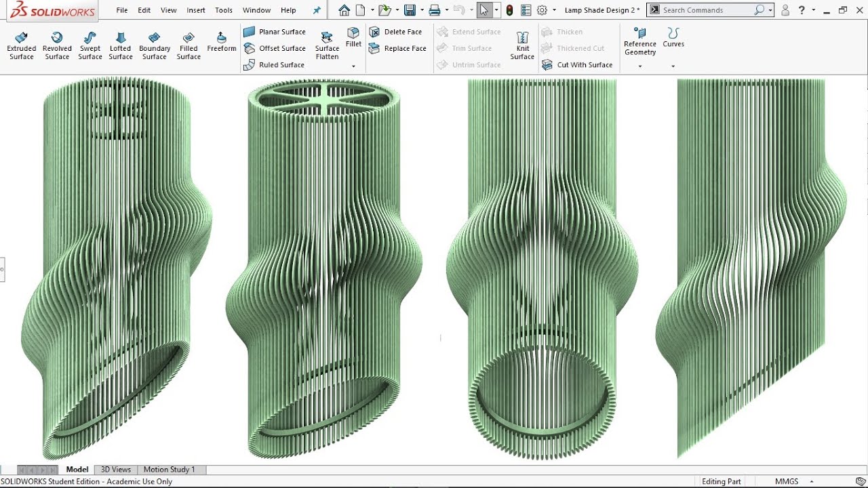Select the Swept Surface tool

[90, 46]
